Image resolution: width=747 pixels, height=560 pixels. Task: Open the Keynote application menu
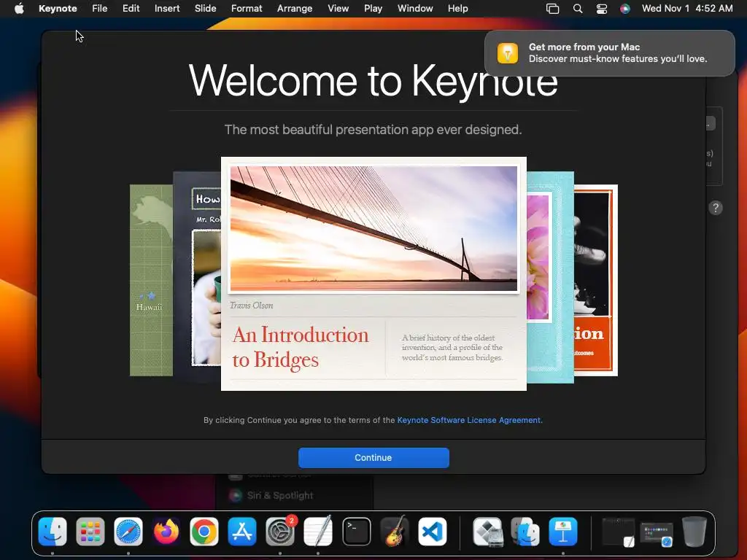pos(58,9)
